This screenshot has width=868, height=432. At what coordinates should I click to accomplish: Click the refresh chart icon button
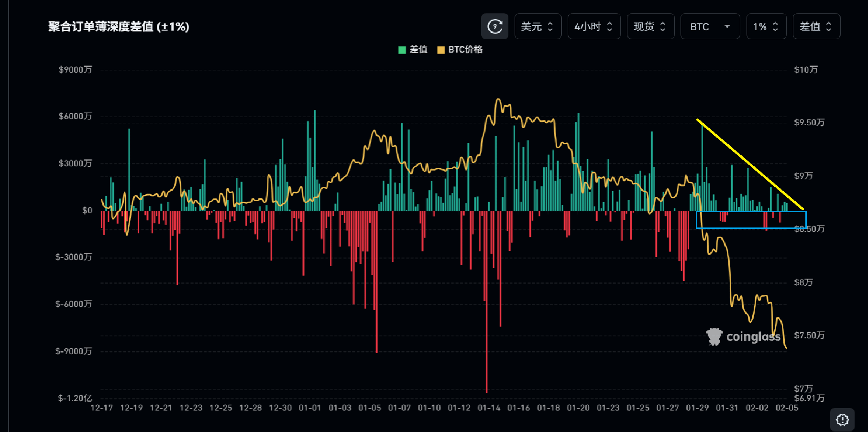click(x=495, y=26)
